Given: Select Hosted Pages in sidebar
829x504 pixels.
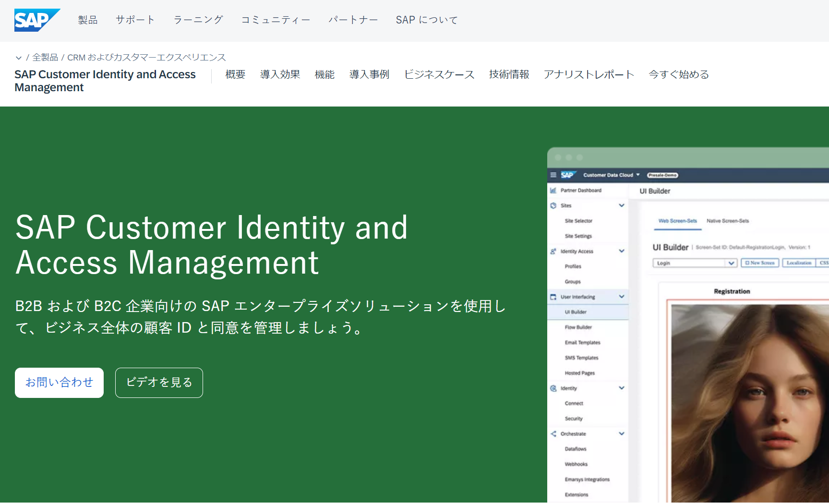Looking at the screenshot, I should [x=579, y=373].
